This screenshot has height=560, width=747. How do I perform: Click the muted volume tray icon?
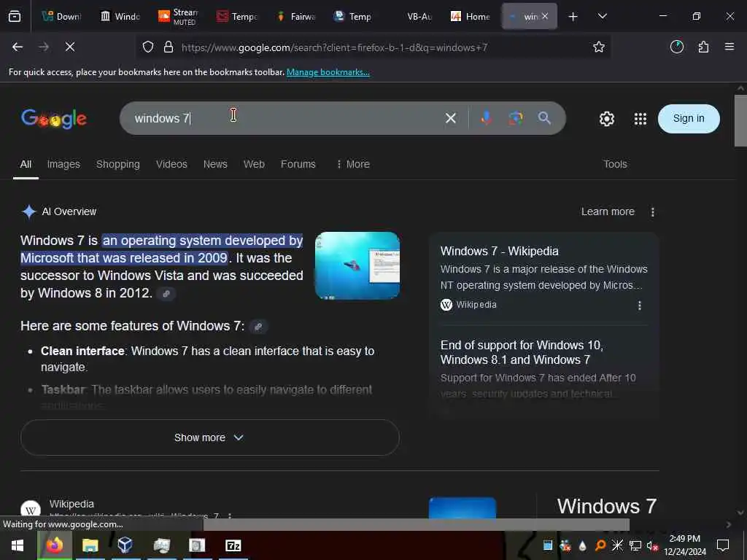click(652, 545)
